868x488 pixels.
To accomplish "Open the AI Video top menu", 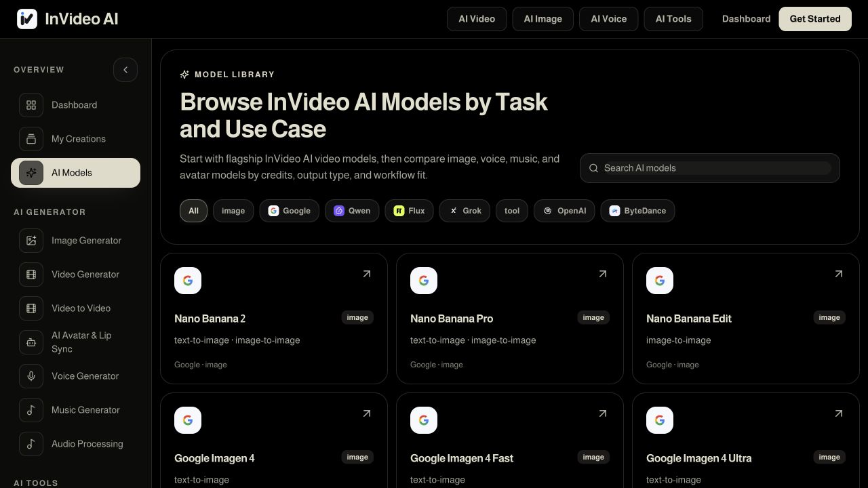I will [x=477, y=19].
